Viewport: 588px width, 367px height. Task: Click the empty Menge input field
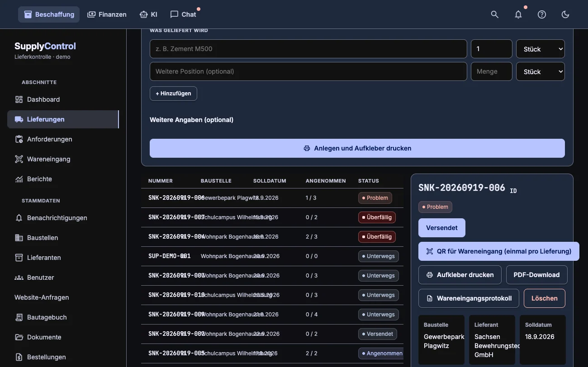(x=492, y=71)
